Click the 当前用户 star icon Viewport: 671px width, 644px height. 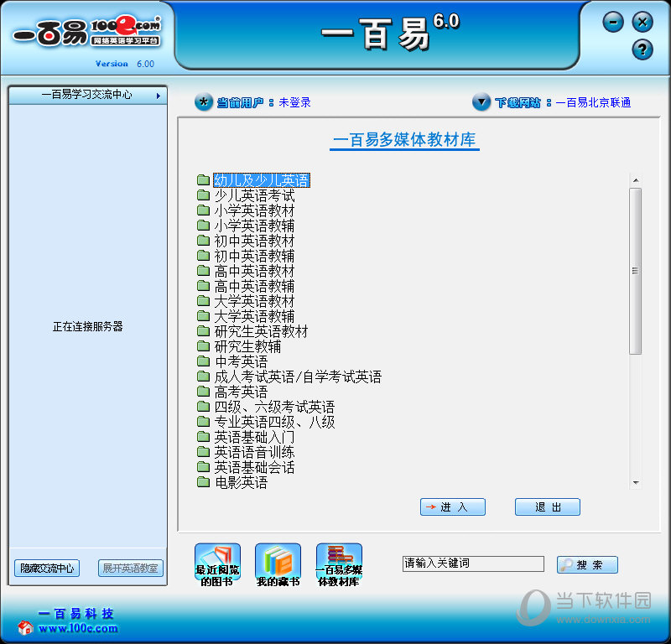[x=204, y=102]
